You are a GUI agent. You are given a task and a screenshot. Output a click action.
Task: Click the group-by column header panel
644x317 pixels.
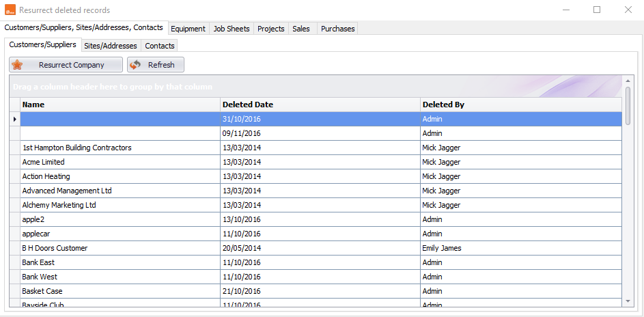316,87
